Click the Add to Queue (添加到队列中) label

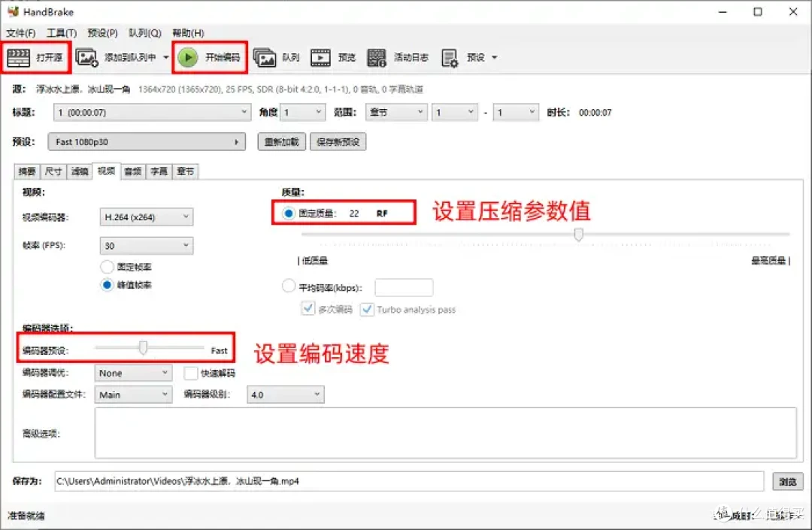(130, 57)
